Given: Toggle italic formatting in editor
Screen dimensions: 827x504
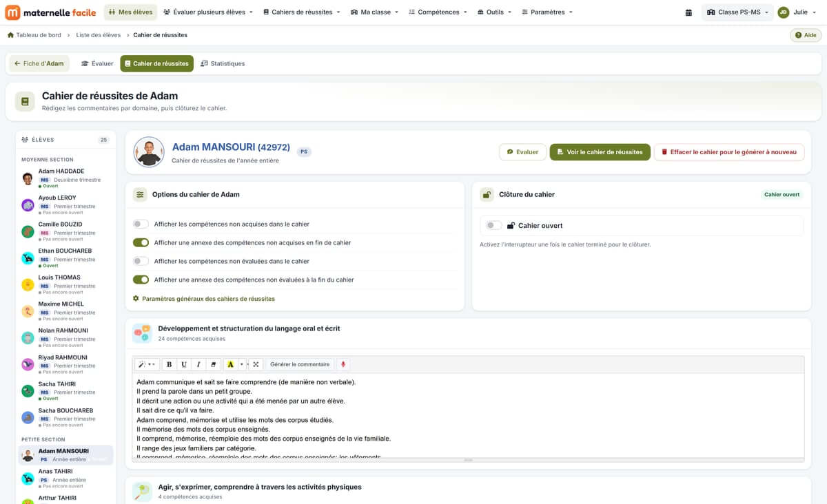Looking at the screenshot, I should point(198,364).
